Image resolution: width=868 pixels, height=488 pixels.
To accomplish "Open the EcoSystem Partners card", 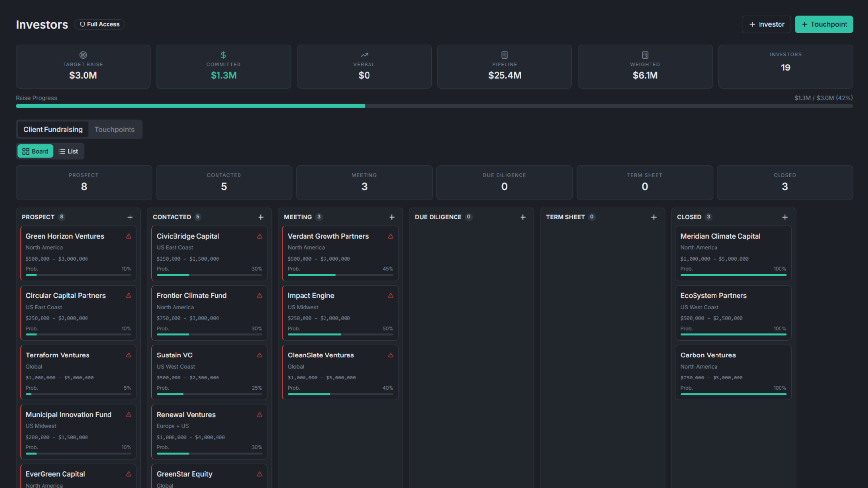I will [x=733, y=313].
